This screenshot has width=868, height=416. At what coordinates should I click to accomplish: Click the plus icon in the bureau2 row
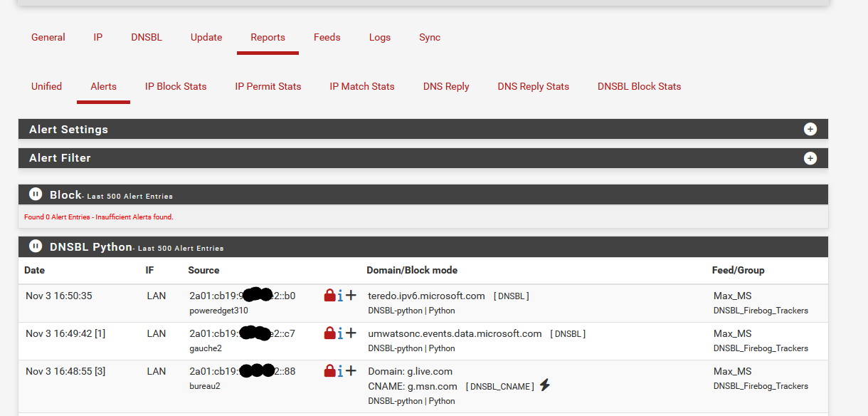[x=351, y=370]
